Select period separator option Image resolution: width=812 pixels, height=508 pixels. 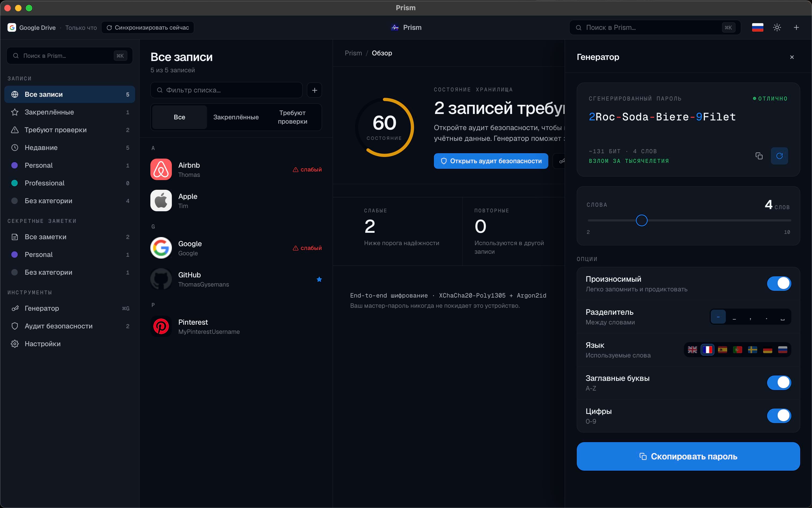(766, 317)
